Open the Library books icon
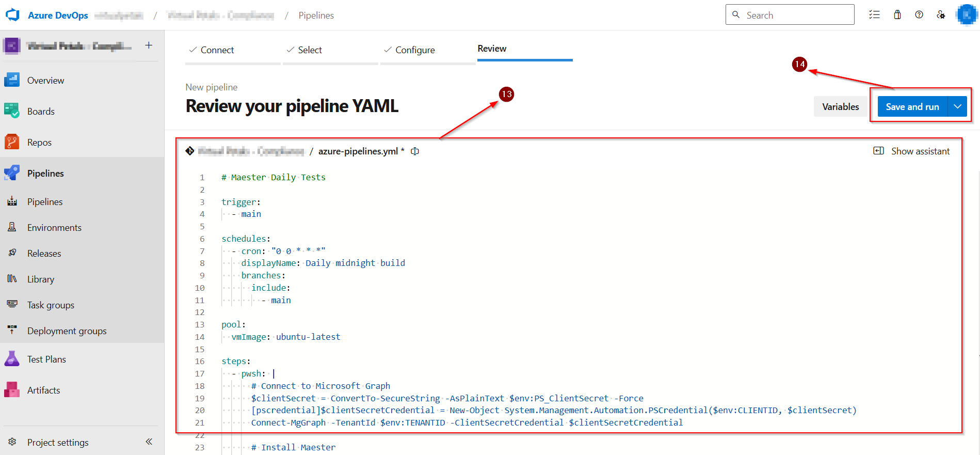The height and width of the screenshot is (455, 980). tap(12, 279)
